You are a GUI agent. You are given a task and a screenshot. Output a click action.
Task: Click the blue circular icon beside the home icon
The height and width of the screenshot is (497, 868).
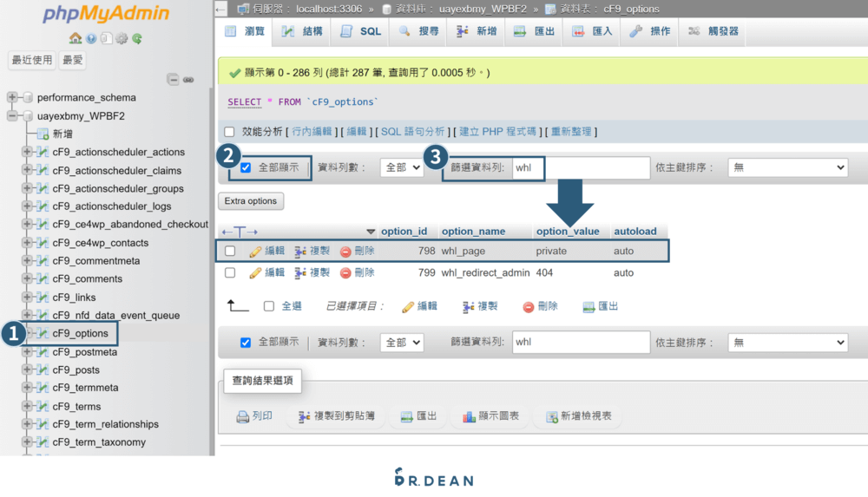coord(91,38)
